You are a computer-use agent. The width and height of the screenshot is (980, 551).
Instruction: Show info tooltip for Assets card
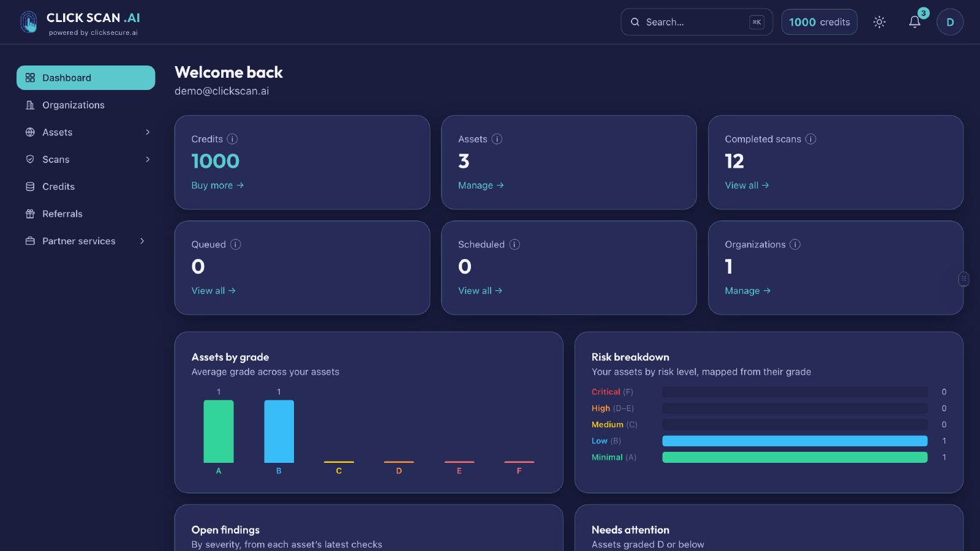click(x=497, y=139)
